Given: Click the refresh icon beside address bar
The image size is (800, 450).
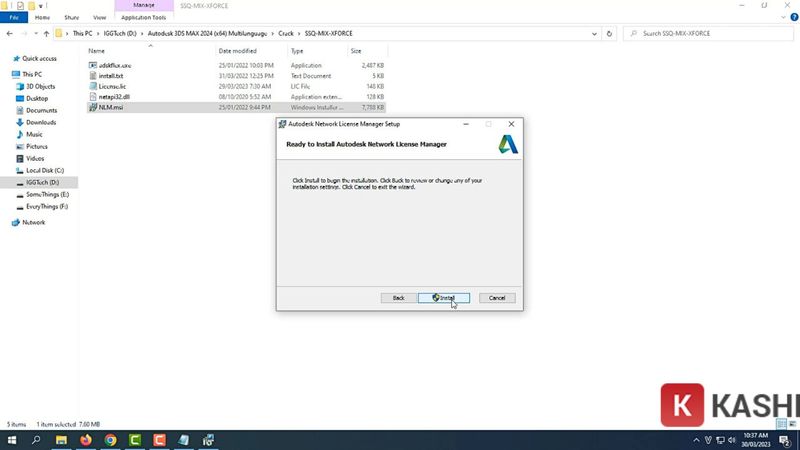Looking at the screenshot, I should pos(610,34).
